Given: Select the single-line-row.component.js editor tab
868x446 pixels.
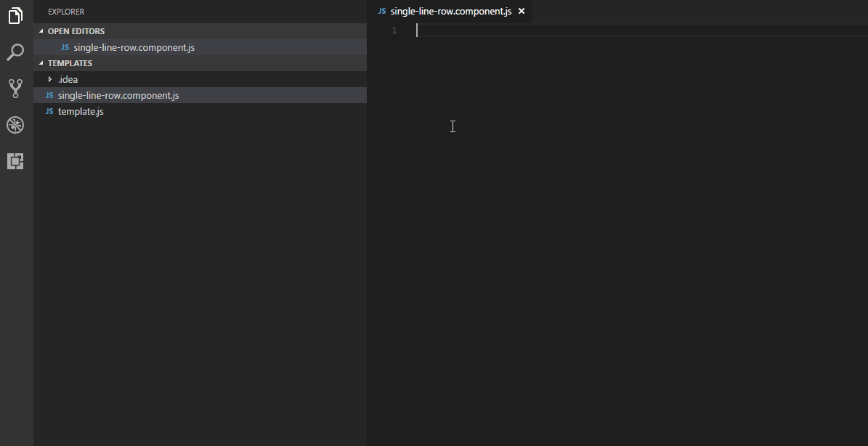Looking at the screenshot, I should pos(450,12).
